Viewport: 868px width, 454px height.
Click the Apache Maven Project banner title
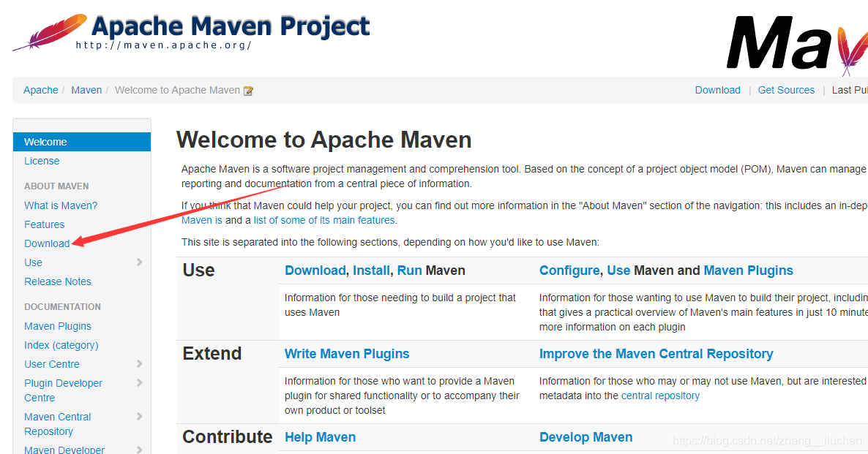click(x=231, y=26)
